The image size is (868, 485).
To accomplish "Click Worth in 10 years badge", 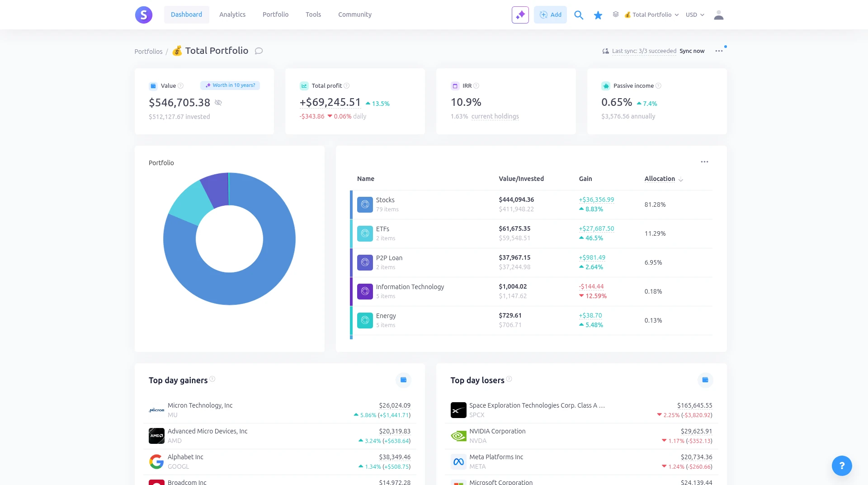I will tap(230, 86).
